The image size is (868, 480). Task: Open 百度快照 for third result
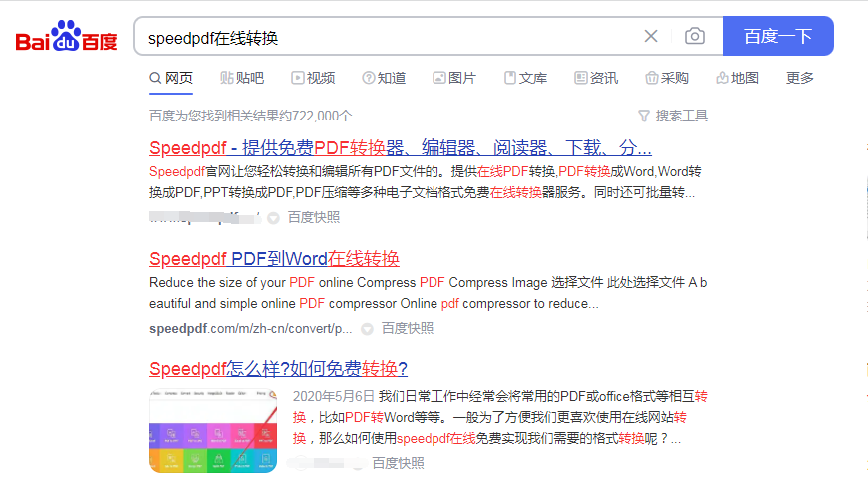click(x=398, y=463)
